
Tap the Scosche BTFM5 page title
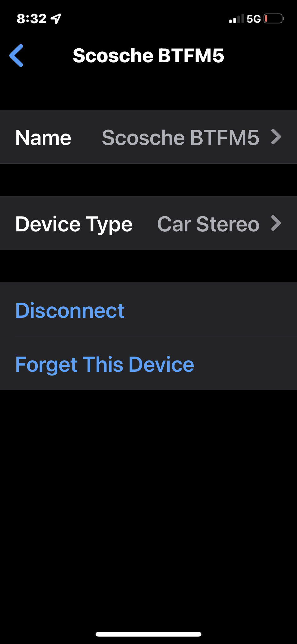coord(148,55)
